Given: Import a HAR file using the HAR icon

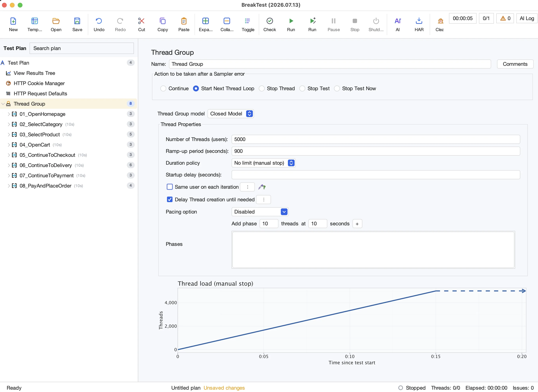Looking at the screenshot, I should [419, 21].
